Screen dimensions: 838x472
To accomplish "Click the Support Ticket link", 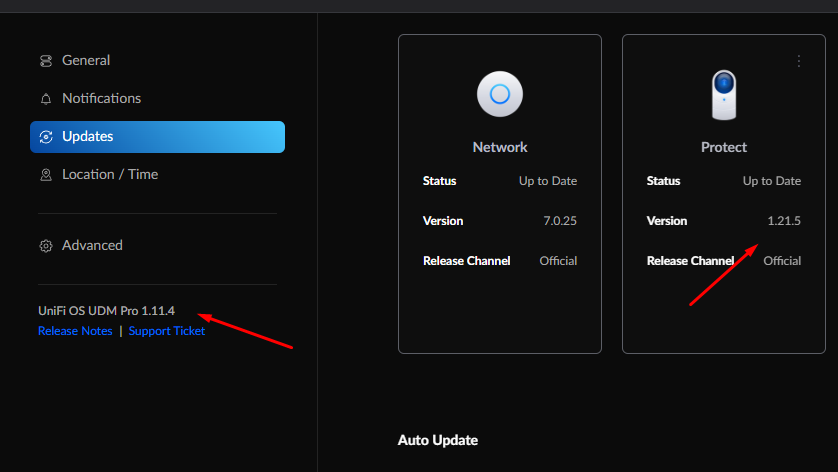I will point(167,331).
